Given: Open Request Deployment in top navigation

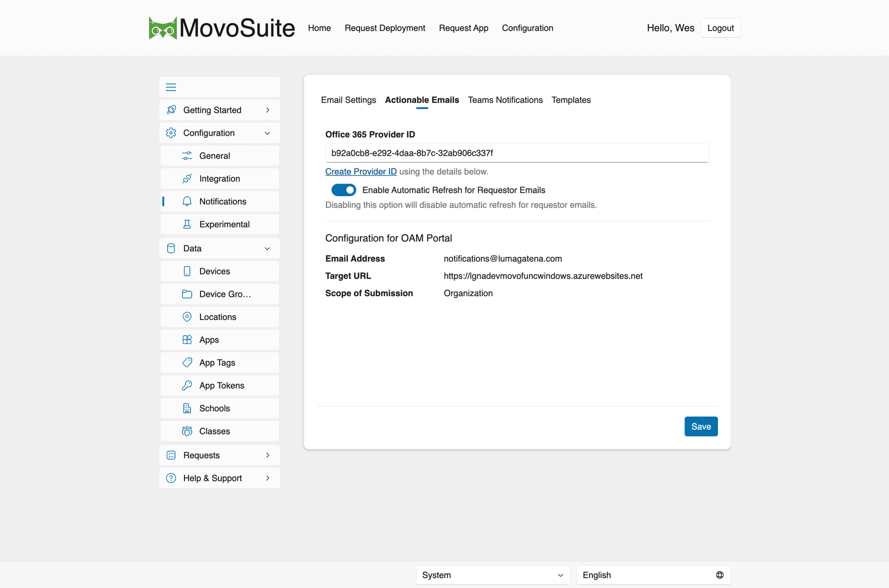Looking at the screenshot, I should (x=385, y=28).
